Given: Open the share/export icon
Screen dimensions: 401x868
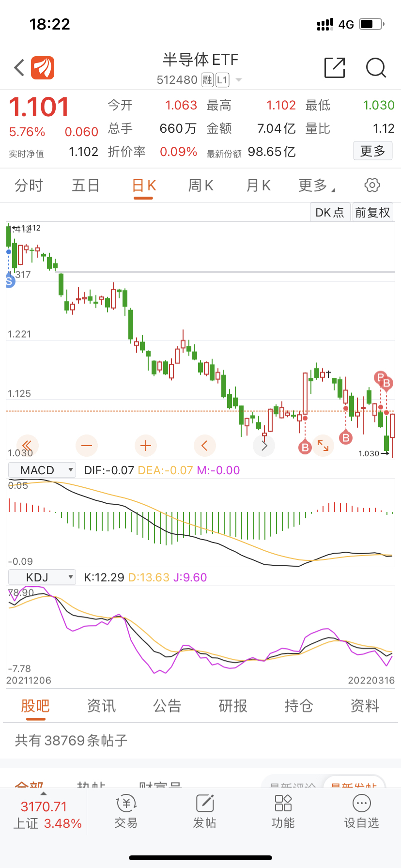Looking at the screenshot, I should click(x=335, y=68).
